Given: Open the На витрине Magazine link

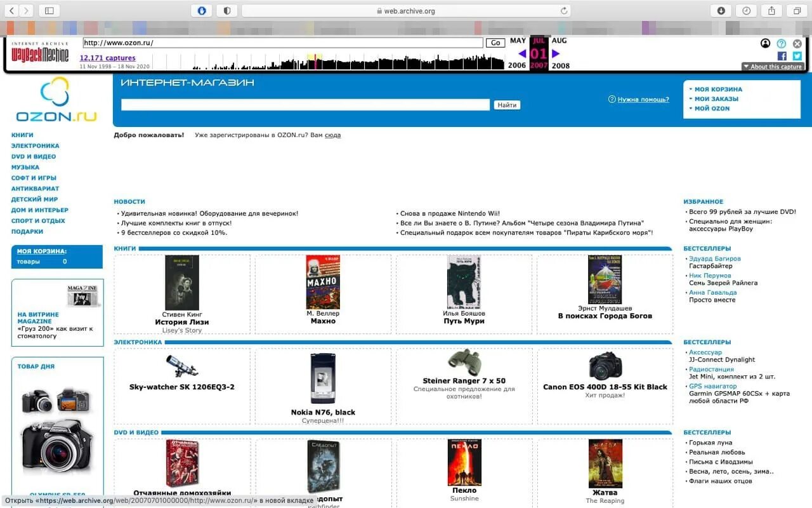Looking at the screenshot, I should pyautogui.click(x=38, y=317).
